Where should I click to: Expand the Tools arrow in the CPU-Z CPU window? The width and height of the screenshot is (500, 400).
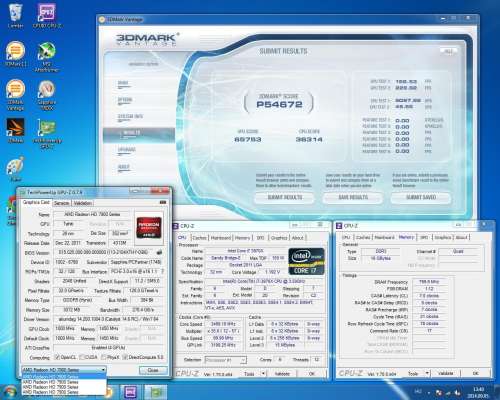click(263, 374)
